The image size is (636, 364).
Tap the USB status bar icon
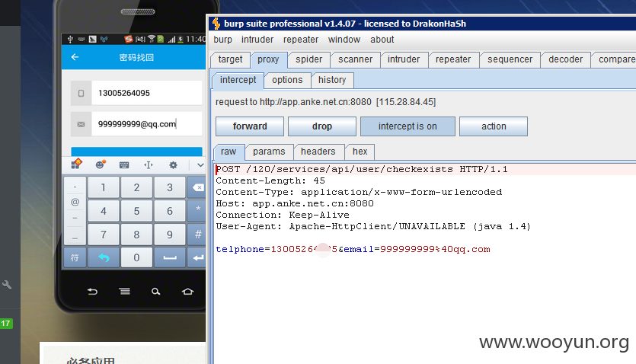pos(70,40)
